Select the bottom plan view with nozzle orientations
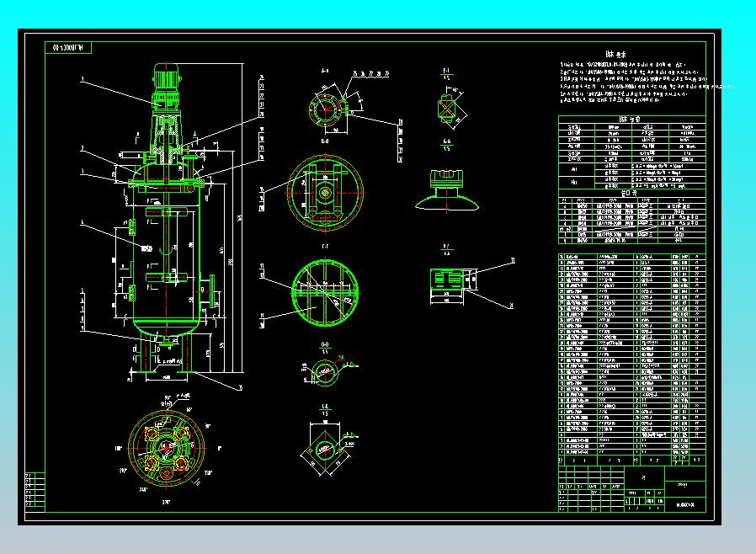 (167, 449)
